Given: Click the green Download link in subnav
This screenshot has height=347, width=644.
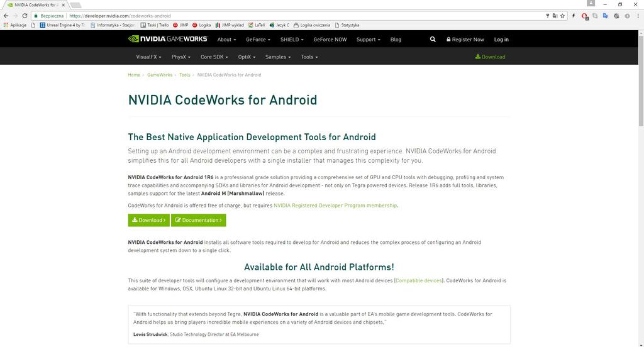Looking at the screenshot, I should tap(491, 57).
